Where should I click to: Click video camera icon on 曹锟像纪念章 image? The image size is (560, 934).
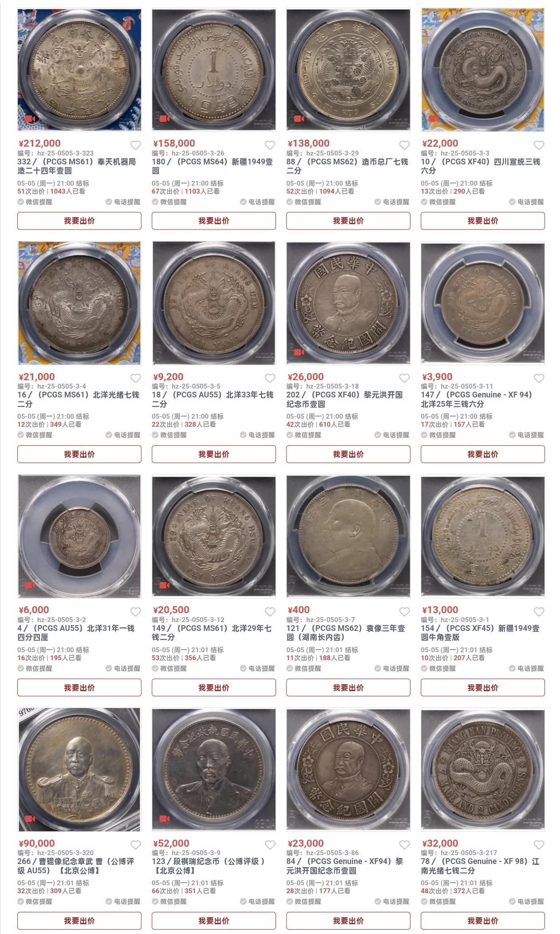[30, 818]
